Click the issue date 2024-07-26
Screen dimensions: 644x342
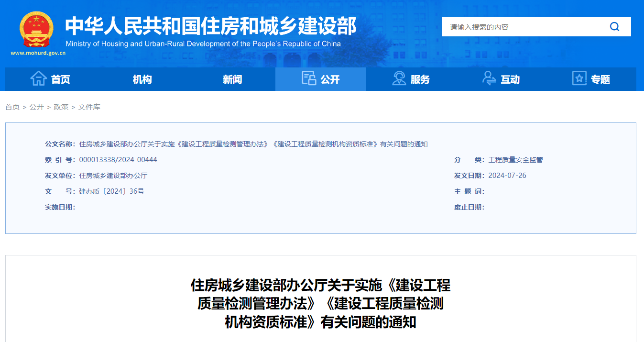507,176
